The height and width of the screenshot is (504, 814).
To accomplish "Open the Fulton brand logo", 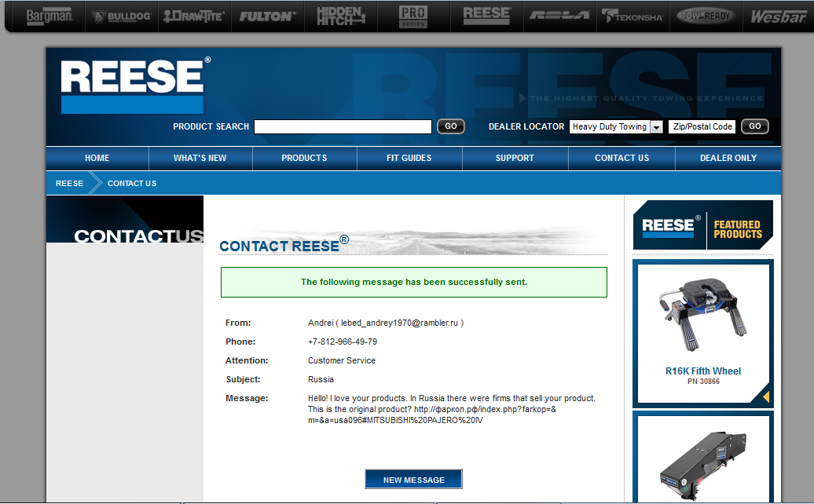I will tap(267, 16).
